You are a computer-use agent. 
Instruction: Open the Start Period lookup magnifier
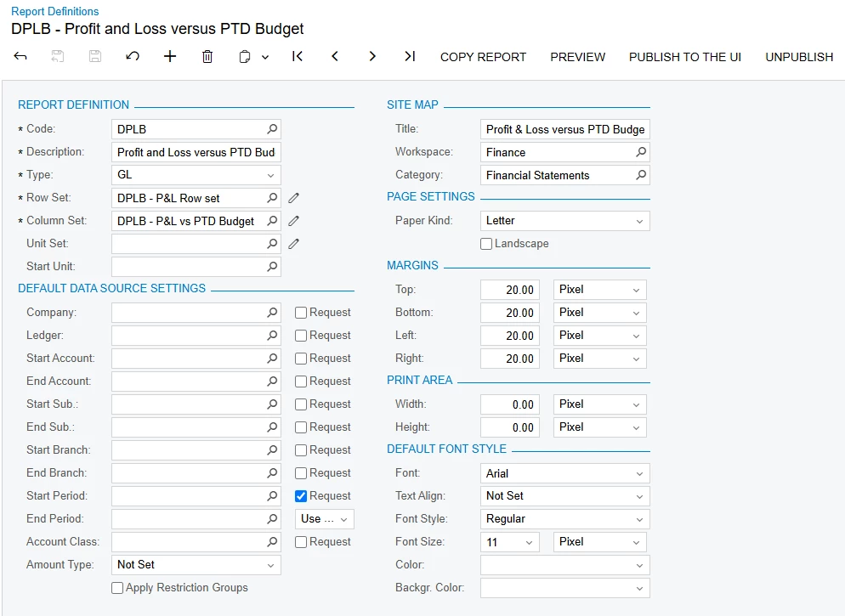point(272,496)
